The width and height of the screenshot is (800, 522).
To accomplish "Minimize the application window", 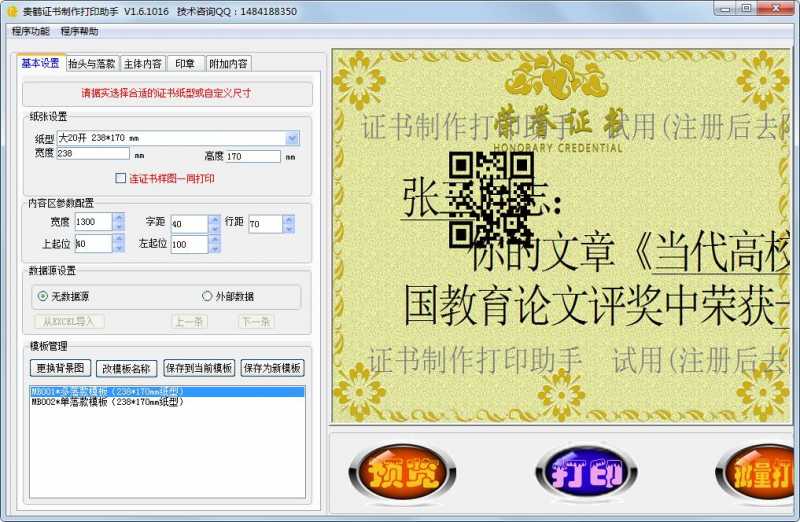I will click(726, 8).
